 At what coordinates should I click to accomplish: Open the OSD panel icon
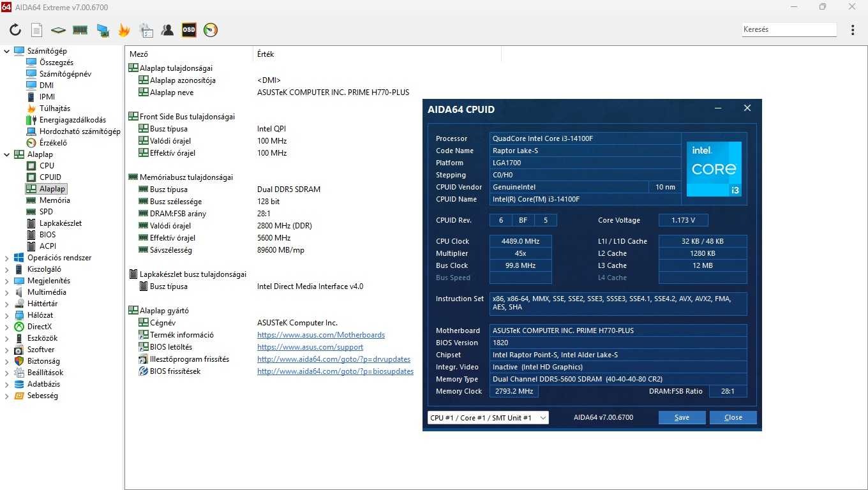click(189, 30)
